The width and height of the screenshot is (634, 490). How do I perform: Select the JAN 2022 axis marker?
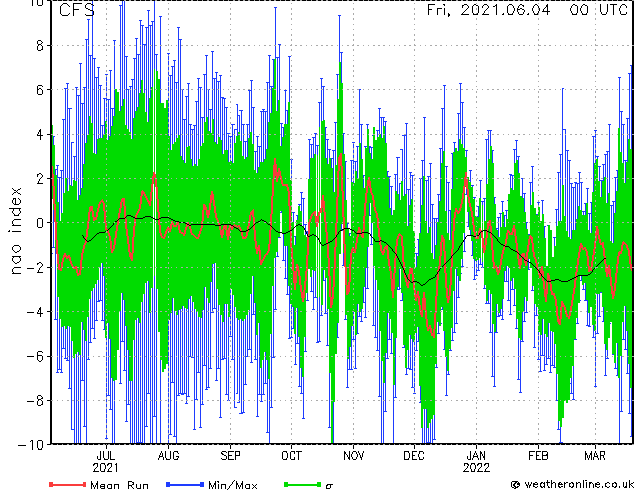pos(476,462)
